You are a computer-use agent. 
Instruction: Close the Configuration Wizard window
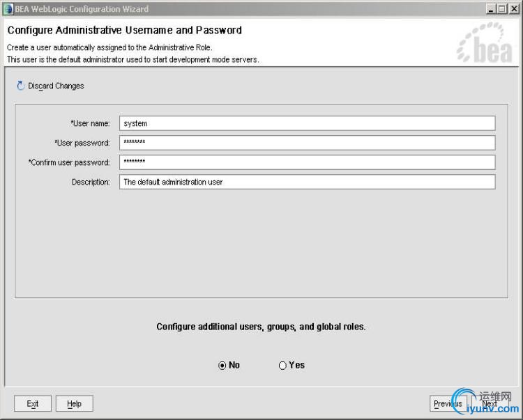[514, 9]
